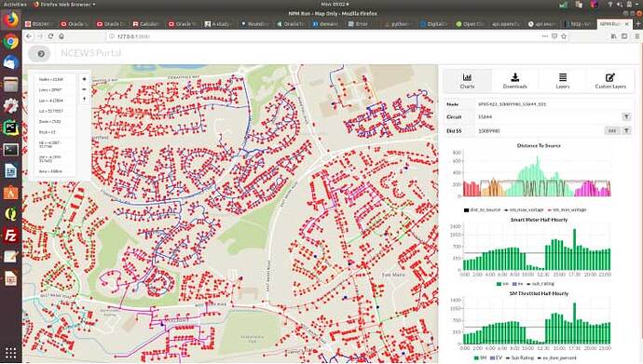The height and width of the screenshot is (364, 643).
Task: Open system status menu in top bar
Action: pos(623,4)
